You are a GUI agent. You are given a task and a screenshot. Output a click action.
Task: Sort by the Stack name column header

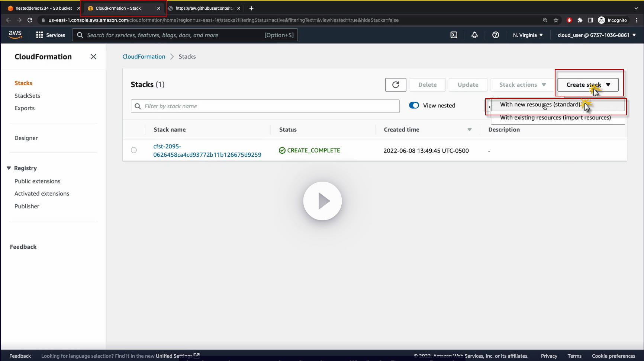(170, 130)
